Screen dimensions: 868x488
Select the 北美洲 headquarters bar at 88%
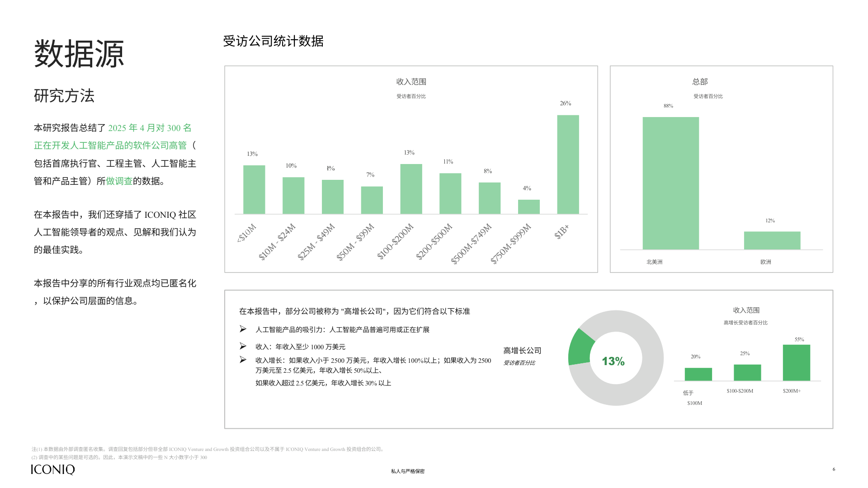[671, 183]
